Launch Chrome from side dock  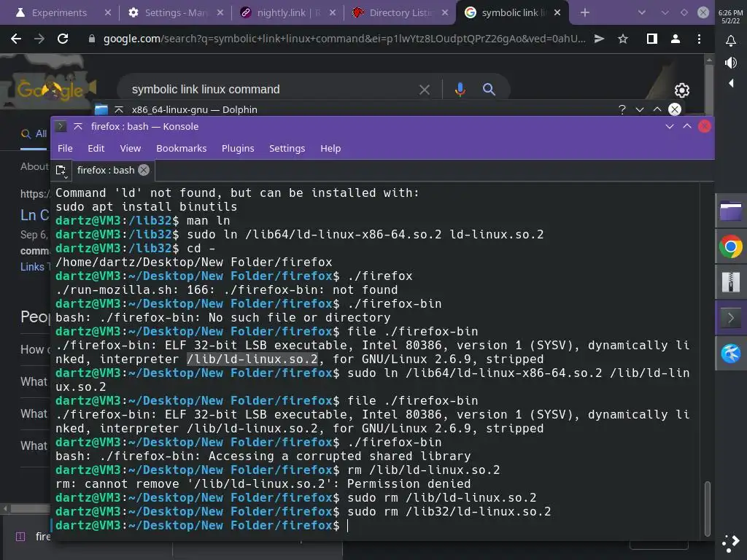click(x=730, y=246)
